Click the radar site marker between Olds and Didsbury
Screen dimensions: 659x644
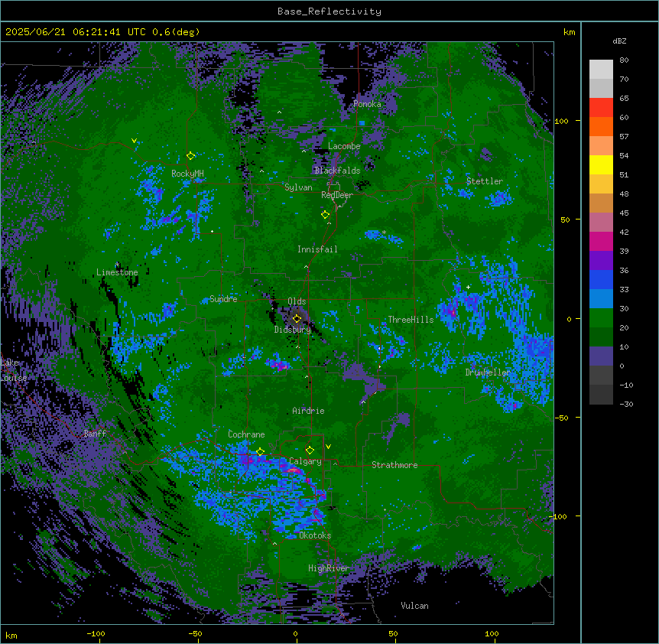pos(297,319)
